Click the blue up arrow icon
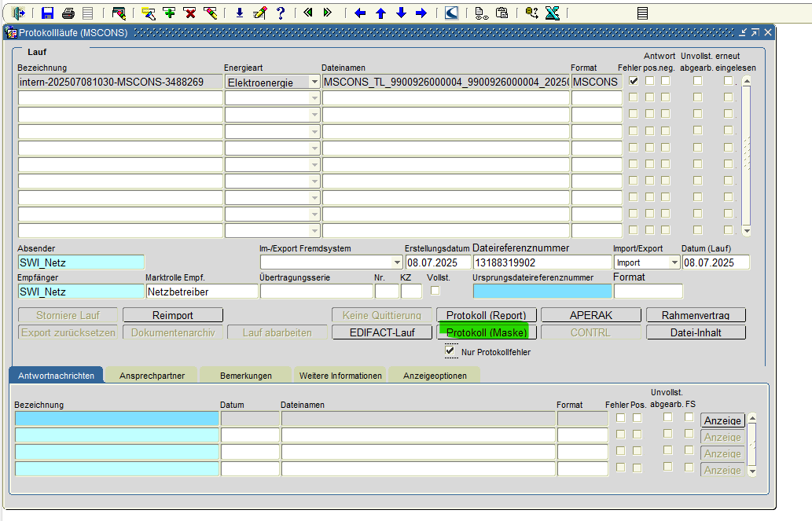The width and height of the screenshot is (812, 521). 380,13
